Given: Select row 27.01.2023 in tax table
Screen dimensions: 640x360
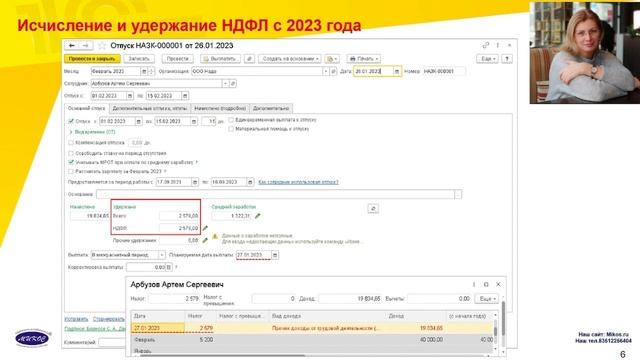Looking at the screenshot, I should point(312,328).
